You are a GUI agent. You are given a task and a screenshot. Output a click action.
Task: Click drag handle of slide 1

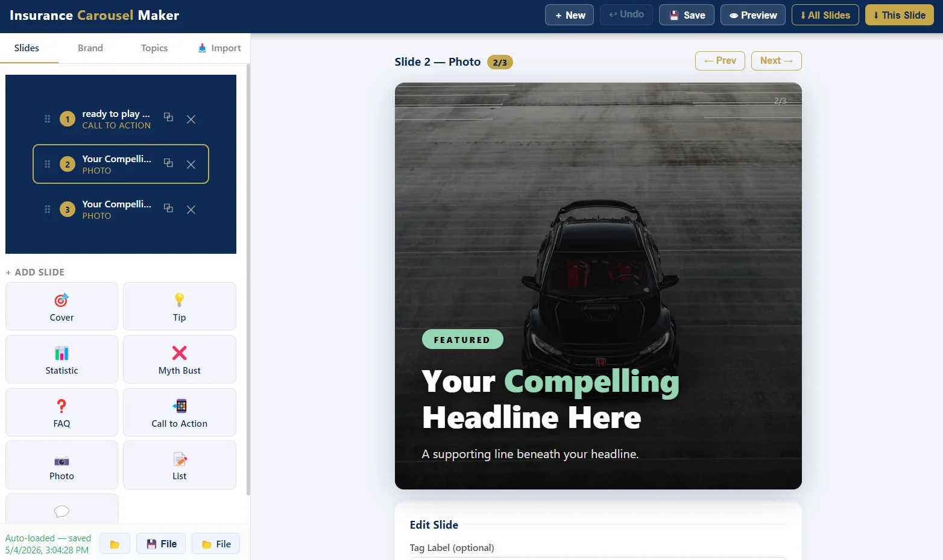point(47,119)
